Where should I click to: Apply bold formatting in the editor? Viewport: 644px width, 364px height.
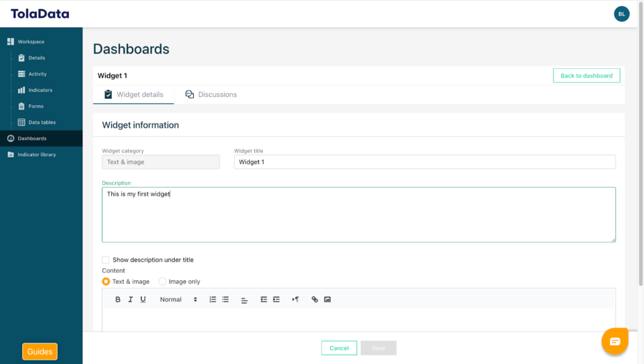pos(118,299)
